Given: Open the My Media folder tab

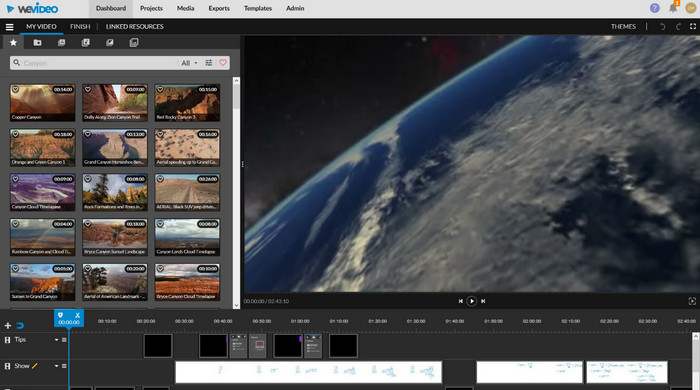Looking at the screenshot, I should [x=38, y=42].
